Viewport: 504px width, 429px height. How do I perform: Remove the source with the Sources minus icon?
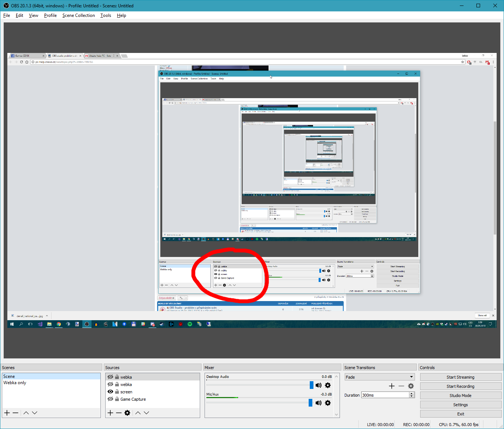pyautogui.click(x=119, y=413)
